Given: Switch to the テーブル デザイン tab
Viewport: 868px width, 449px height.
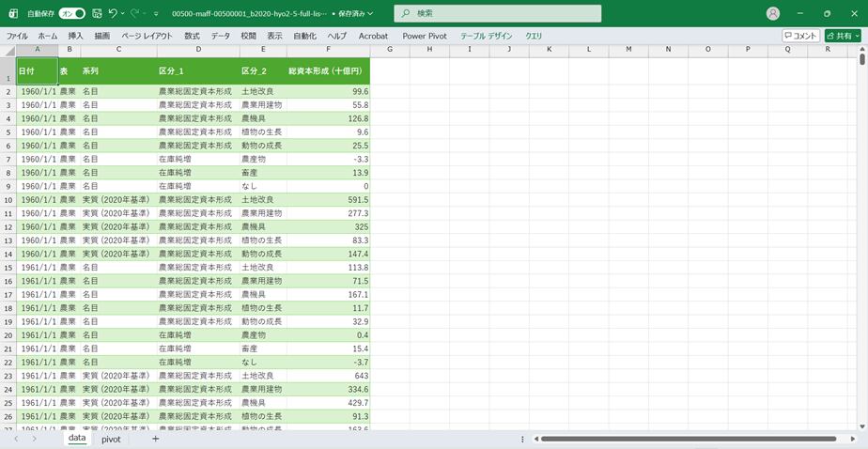Looking at the screenshot, I should point(486,36).
